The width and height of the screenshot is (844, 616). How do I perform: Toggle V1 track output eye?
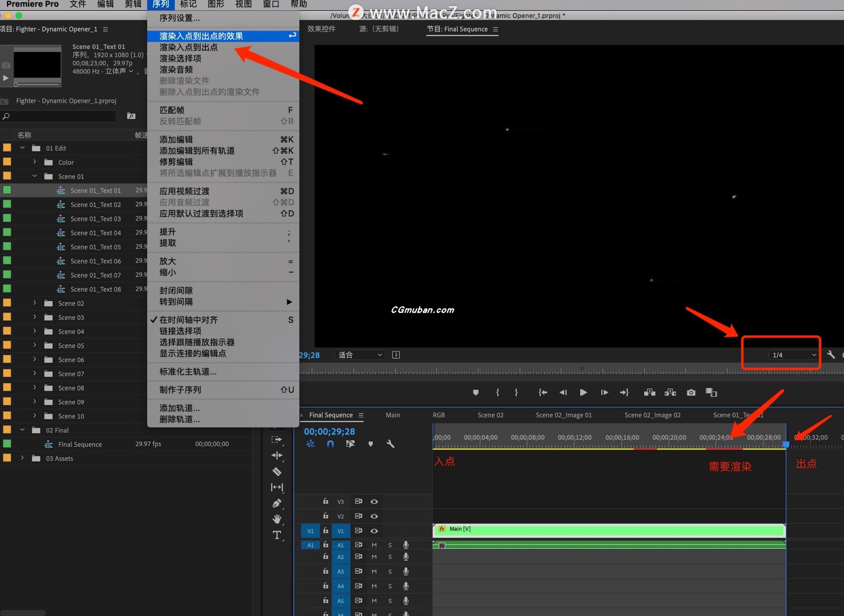point(374,531)
